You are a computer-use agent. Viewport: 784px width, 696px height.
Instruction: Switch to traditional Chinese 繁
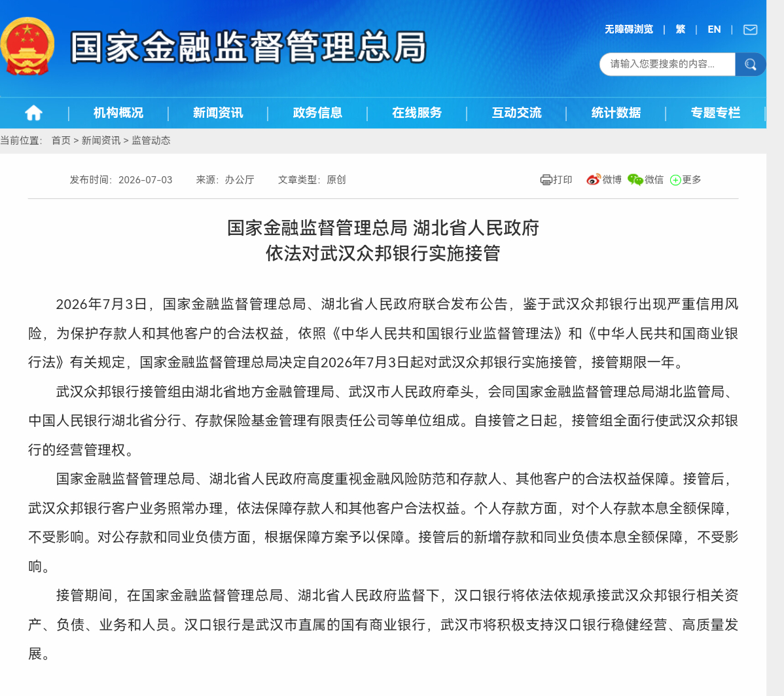click(x=681, y=29)
